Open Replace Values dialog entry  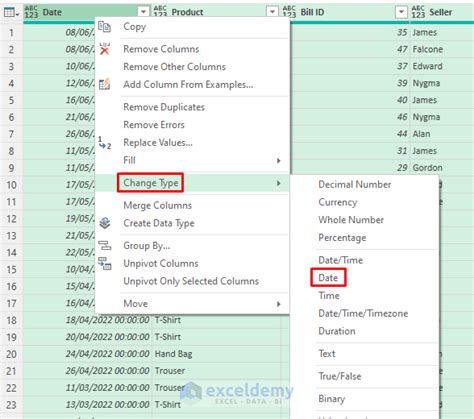(158, 143)
